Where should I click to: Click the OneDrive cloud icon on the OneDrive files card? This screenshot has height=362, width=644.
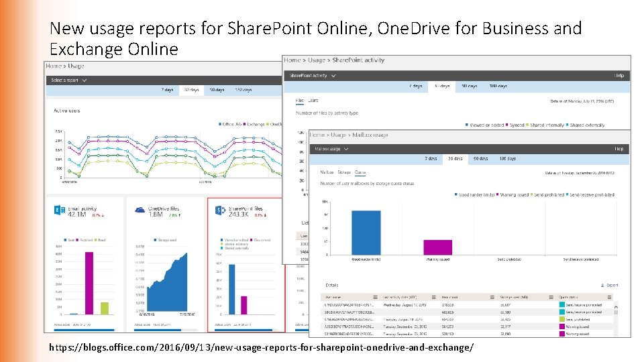[x=140, y=210]
